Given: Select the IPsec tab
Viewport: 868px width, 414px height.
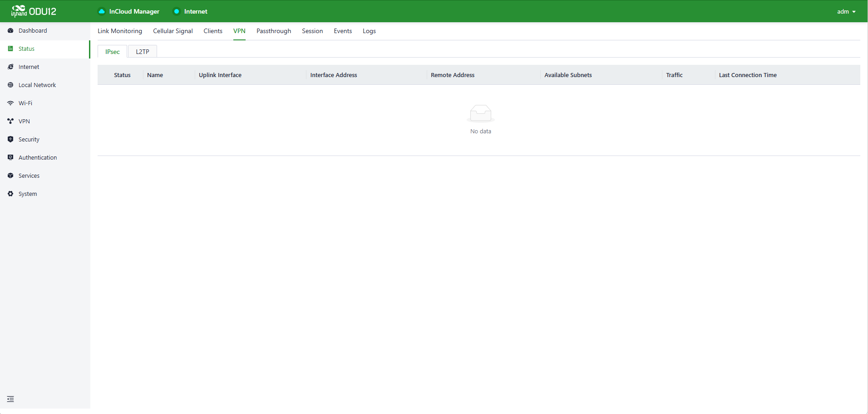Looking at the screenshot, I should pos(113,52).
